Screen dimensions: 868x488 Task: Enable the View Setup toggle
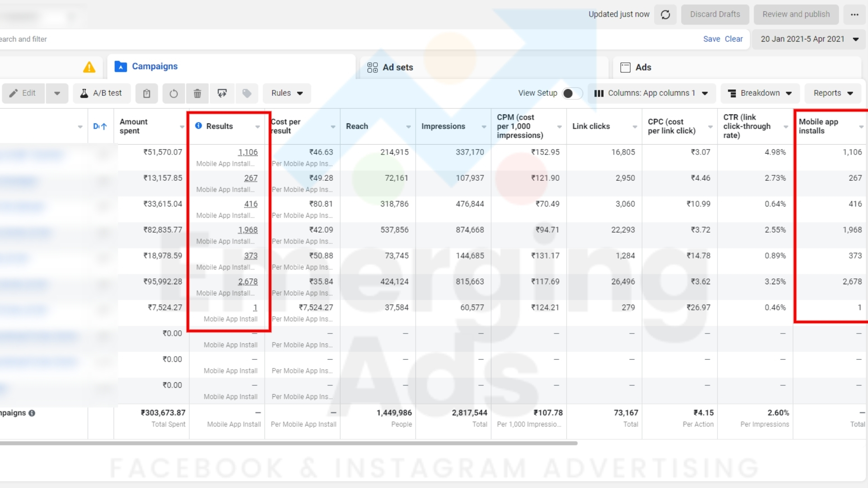(572, 93)
